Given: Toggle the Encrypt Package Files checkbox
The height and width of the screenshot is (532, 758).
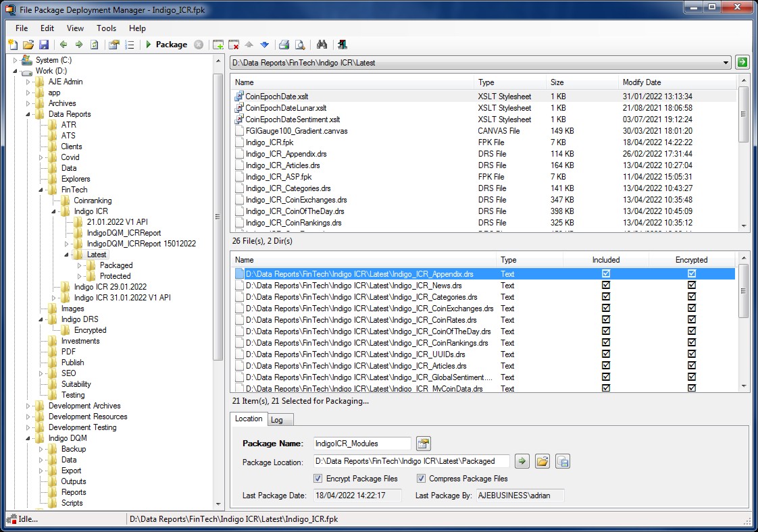Looking at the screenshot, I should tap(318, 479).
